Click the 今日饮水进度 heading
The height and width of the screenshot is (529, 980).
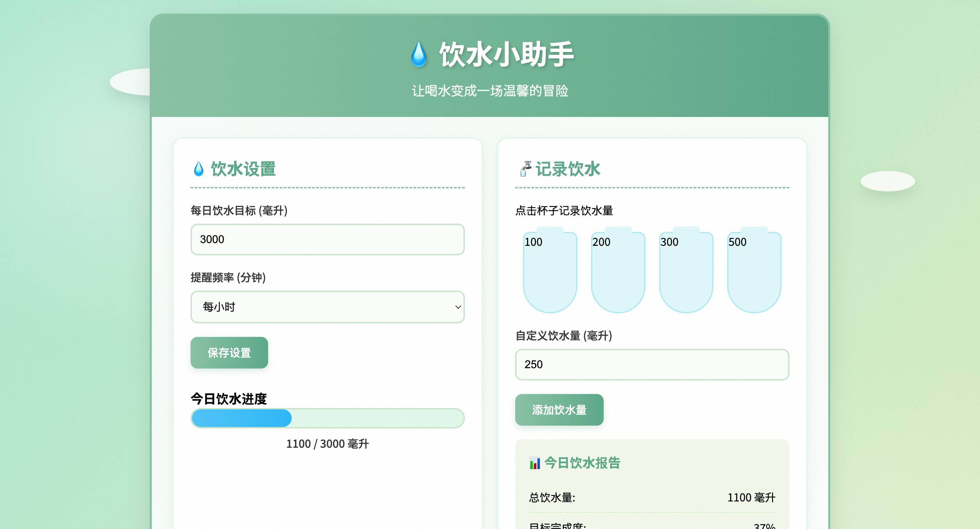pyautogui.click(x=229, y=399)
